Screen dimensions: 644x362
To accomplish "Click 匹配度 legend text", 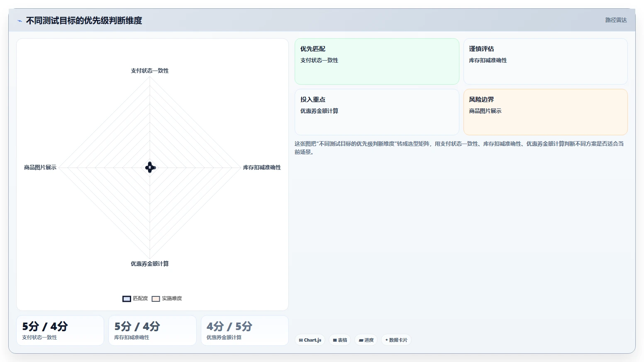I will (140, 298).
